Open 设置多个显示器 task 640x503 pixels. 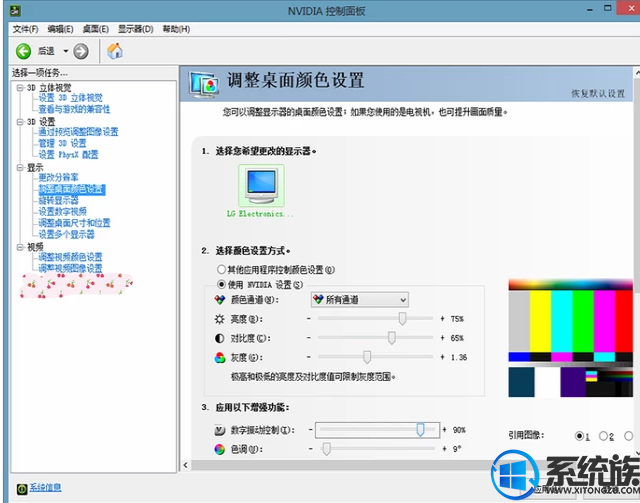[66, 234]
